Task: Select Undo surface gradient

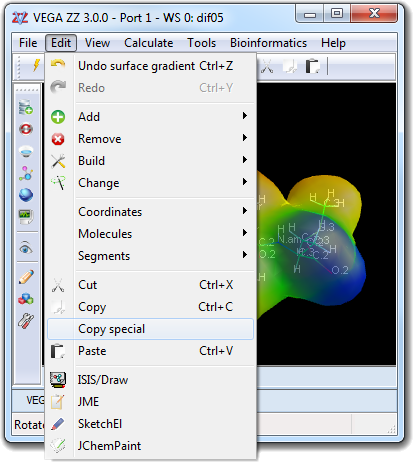Action: (x=151, y=66)
